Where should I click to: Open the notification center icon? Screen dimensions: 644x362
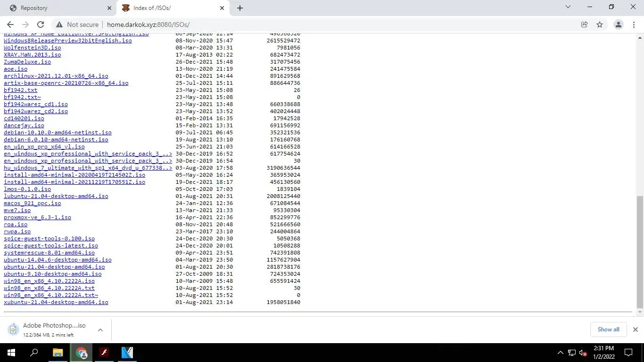(x=628, y=353)
